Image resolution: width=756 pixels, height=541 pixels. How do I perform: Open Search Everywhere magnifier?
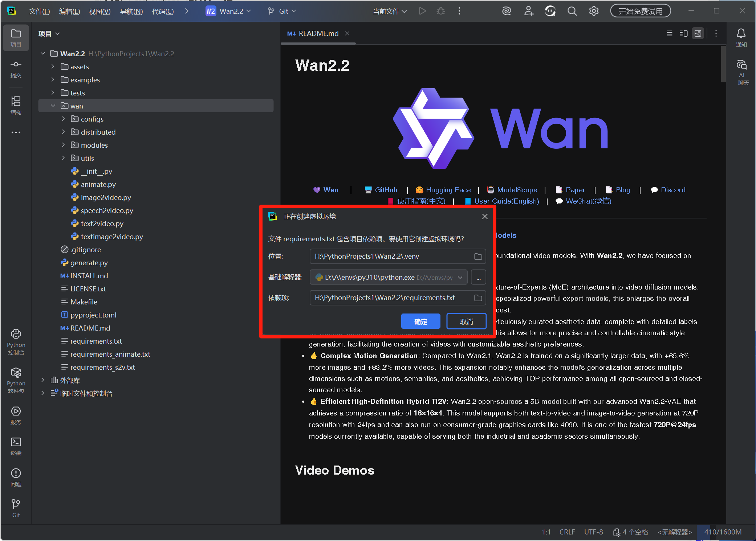click(x=572, y=11)
